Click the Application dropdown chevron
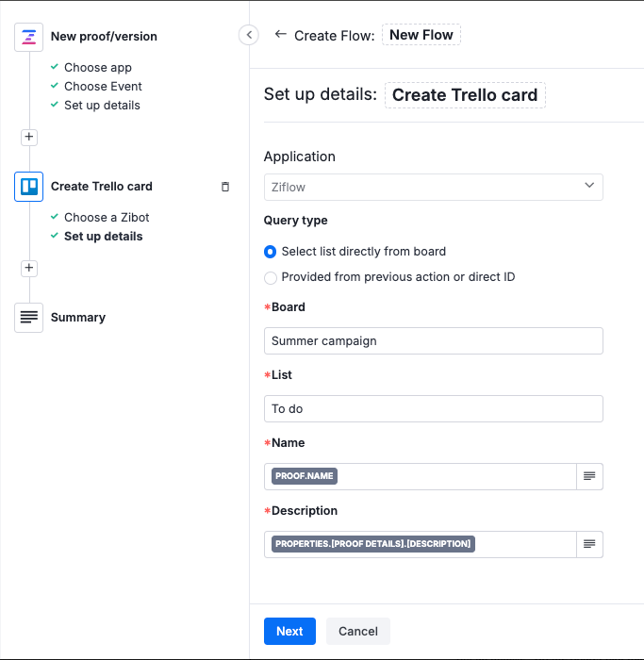The image size is (644, 660). [x=589, y=185]
